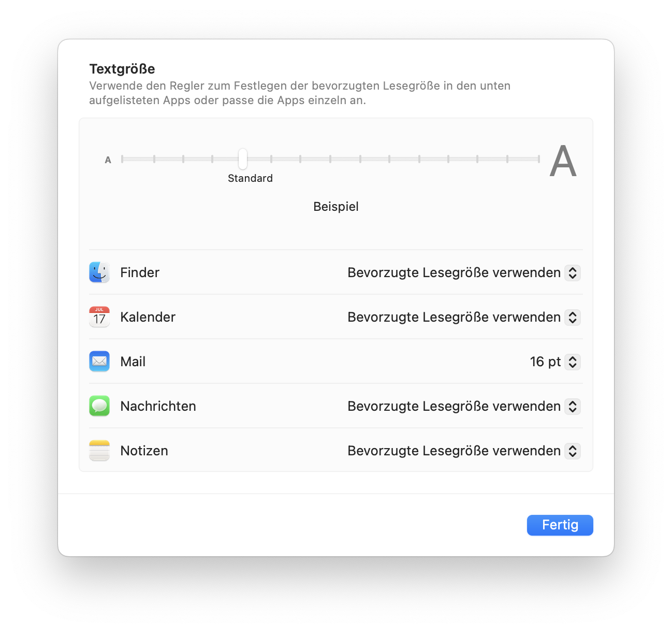
Task: Click the large A larger-text icon
Action: (563, 161)
